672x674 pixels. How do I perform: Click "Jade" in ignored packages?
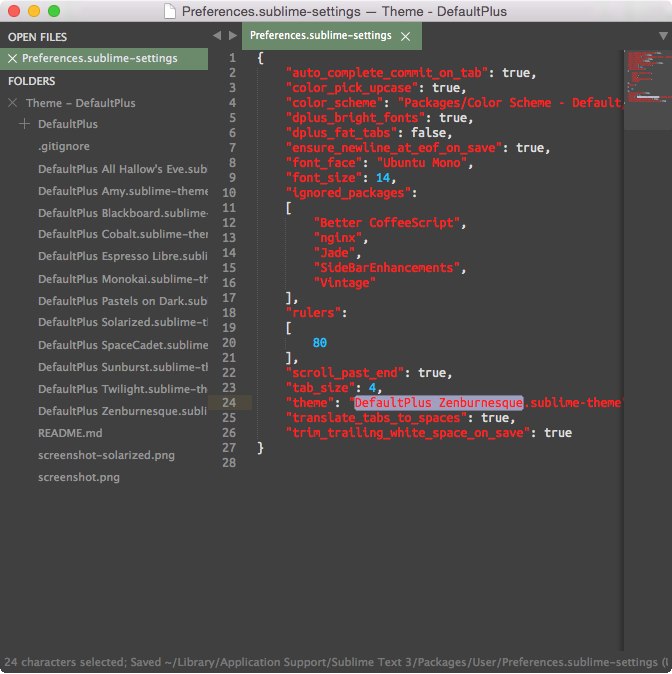(x=334, y=253)
